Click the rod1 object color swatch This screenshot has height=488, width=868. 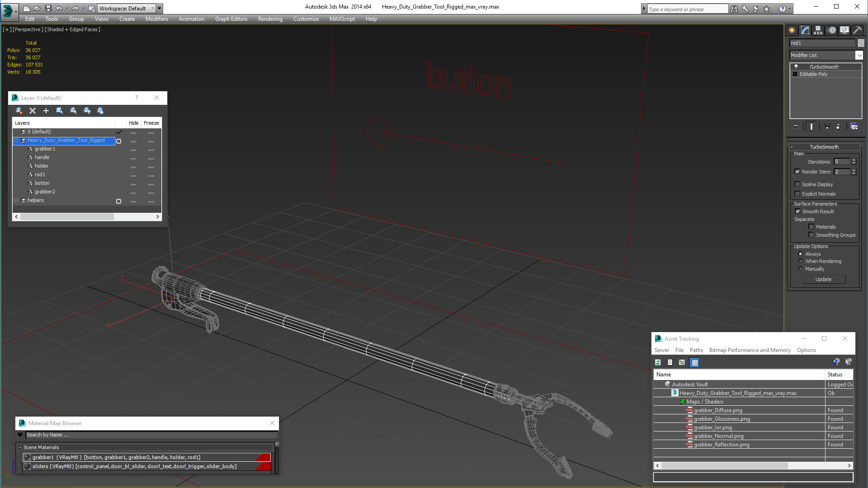[x=861, y=43]
